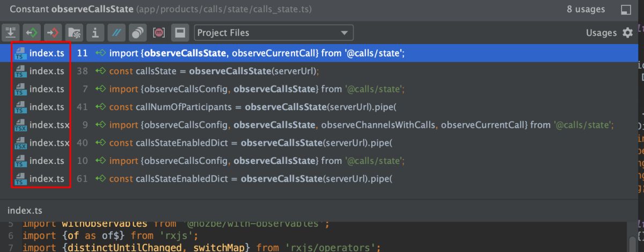644x252 pixels.
Task: Click the index.ts file name on line 41 row
Action: pyautogui.click(x=47, y=107)
